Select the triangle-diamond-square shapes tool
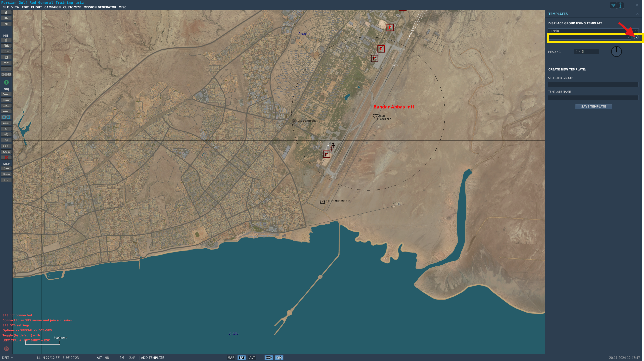 pos(6,152)
